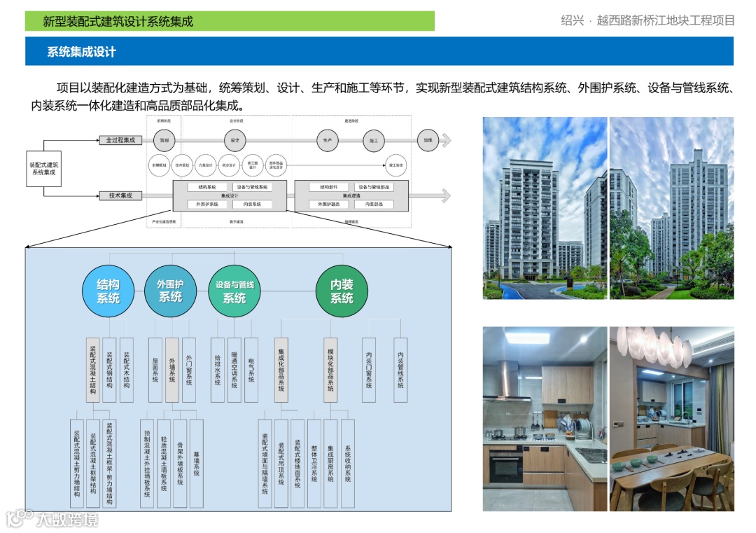Click the 设备与管线系统 box in 集成设计
Screen dimensions: 756x533
(x=252, y=187)
